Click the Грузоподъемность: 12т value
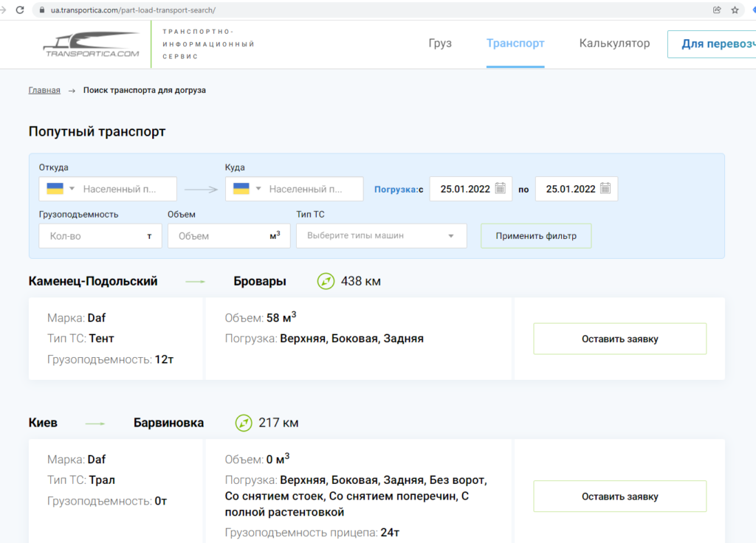 (164, 359)
